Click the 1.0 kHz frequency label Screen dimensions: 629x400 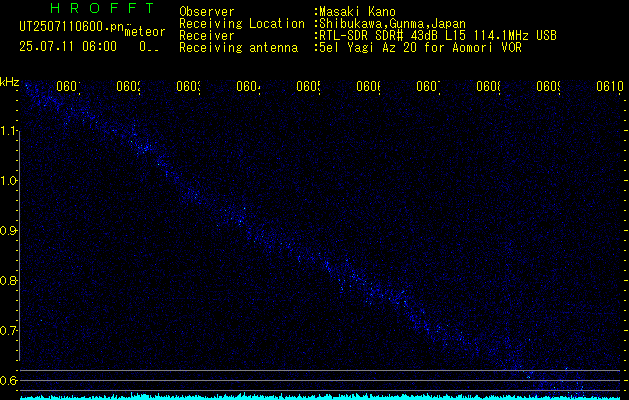coord(9,181)
